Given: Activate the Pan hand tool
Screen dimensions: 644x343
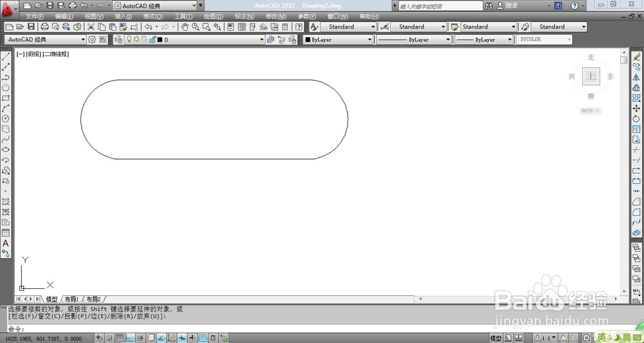Looking at the screenshot, I should point(185,26).
